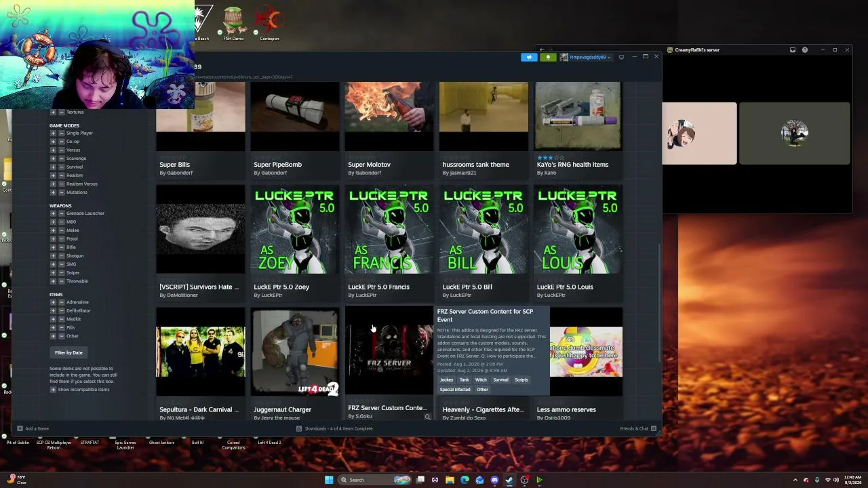This screenshot has width=868, height=488.
Task: Select the right participant tile in Discord call
Action: point(794,134)
